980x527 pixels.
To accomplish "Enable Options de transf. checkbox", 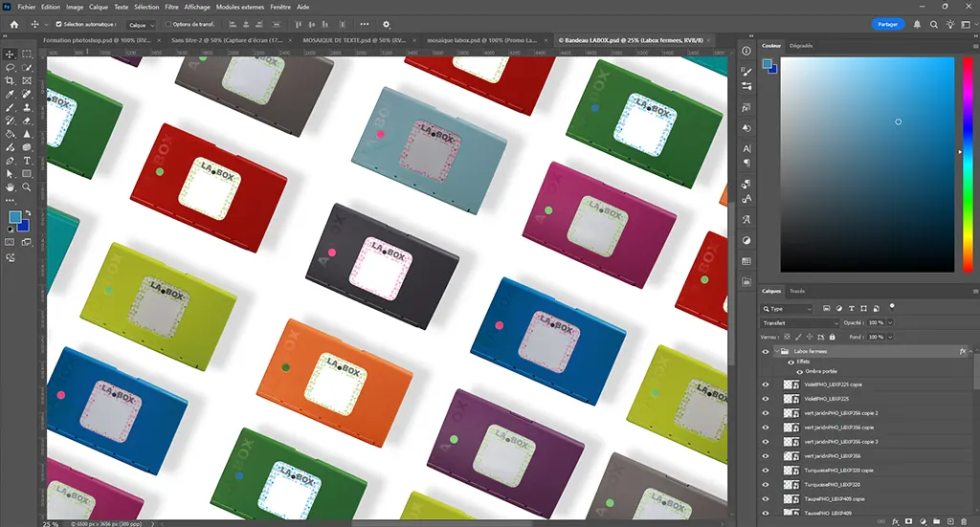I will 168,24.
